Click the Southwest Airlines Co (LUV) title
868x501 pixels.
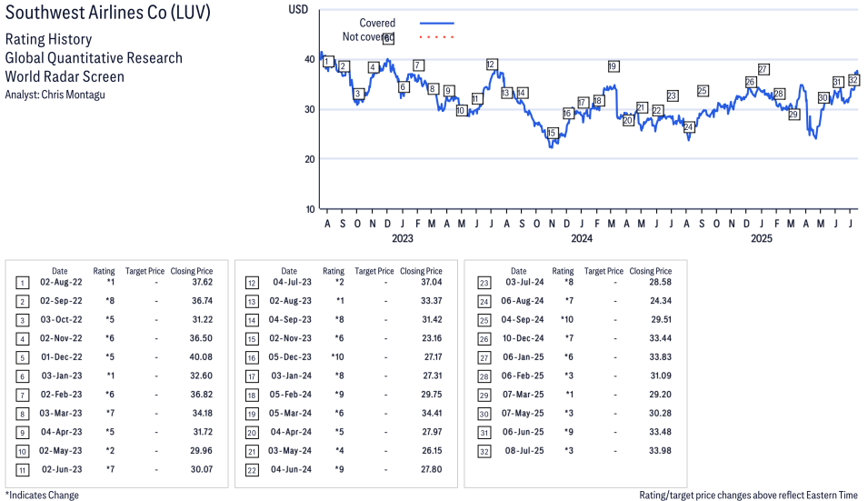[x=108, y=12]
